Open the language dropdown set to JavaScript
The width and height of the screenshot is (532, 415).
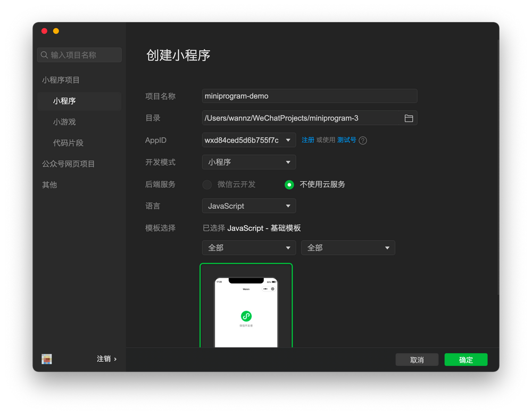[248, 206]
